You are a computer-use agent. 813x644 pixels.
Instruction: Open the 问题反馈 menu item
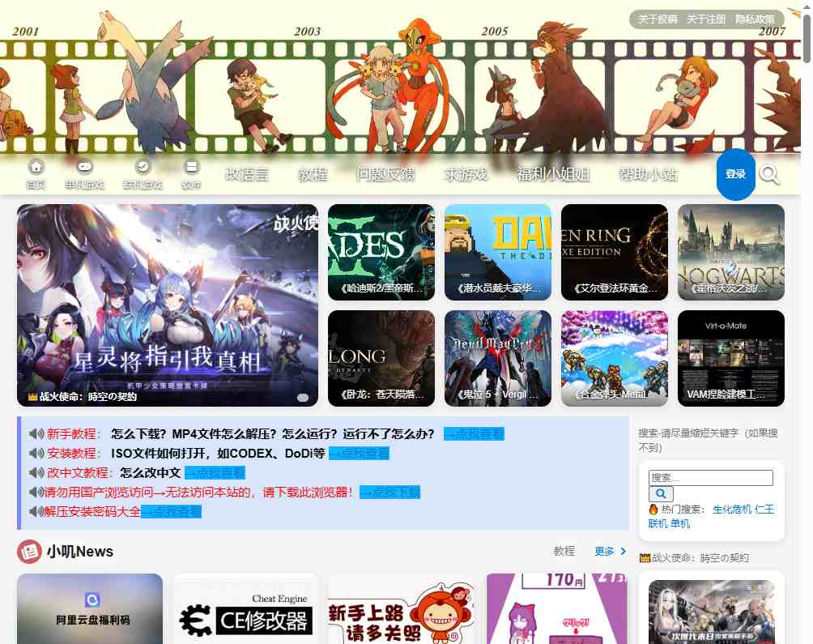click(x=385, y=175)
